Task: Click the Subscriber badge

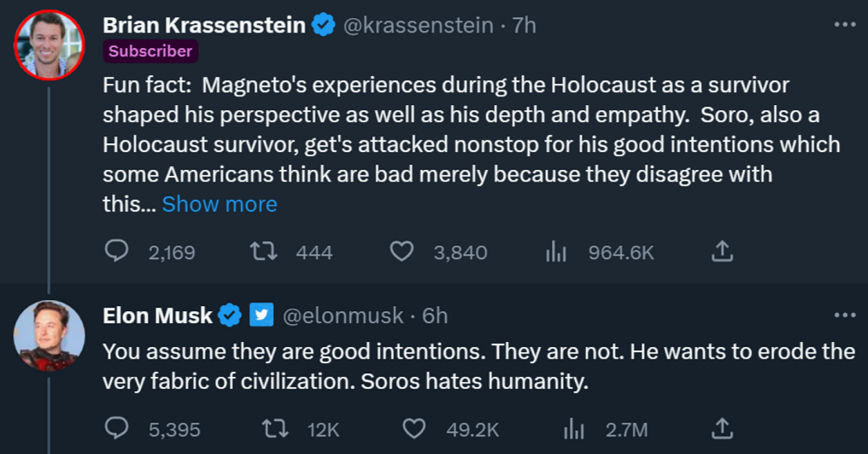Action: (x=150, y=51)
